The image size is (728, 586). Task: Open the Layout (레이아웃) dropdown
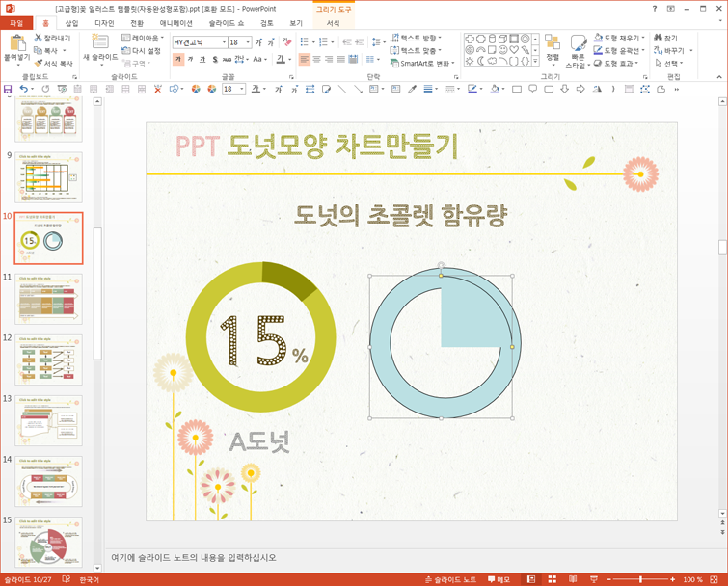coord(143,38)
